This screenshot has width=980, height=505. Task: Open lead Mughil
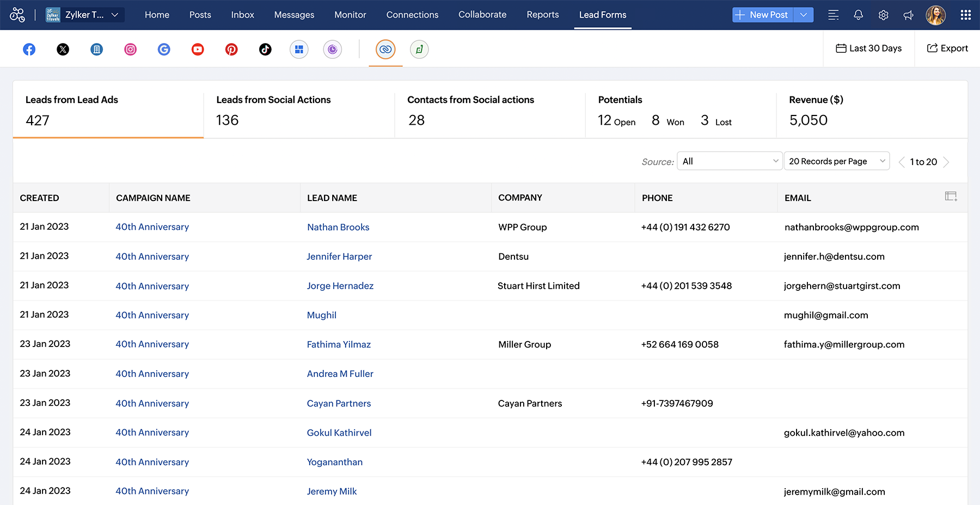click(322, 315)
